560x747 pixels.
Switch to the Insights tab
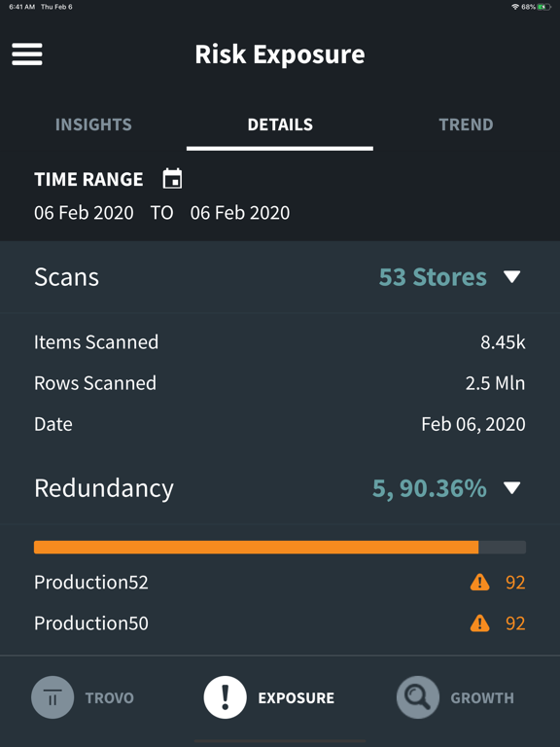point(93,124)
